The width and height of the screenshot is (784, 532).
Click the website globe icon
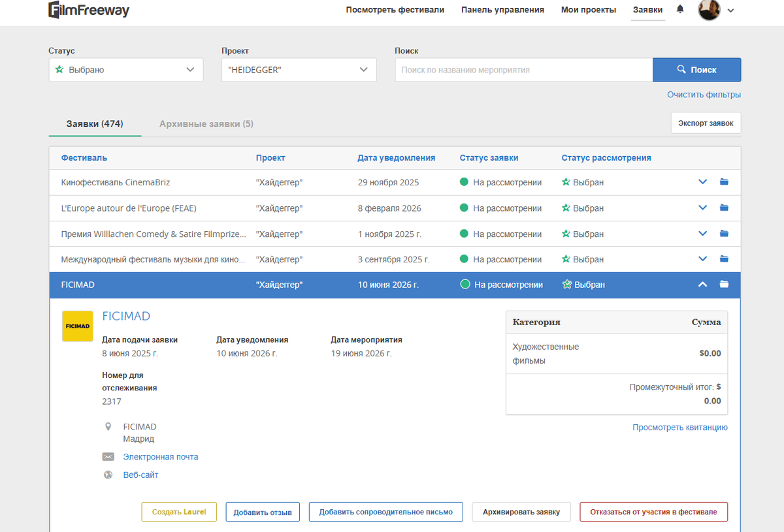108,475
